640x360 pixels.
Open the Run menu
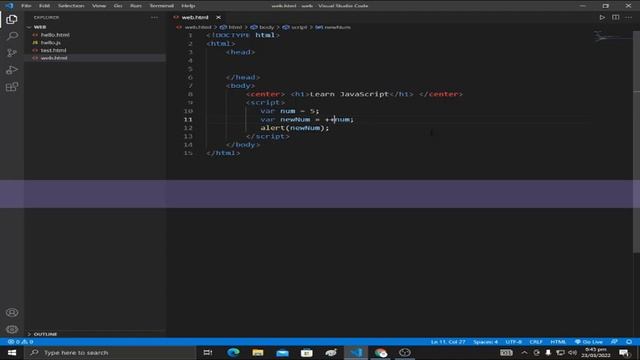pyautogui.click(x=136, y=6)
